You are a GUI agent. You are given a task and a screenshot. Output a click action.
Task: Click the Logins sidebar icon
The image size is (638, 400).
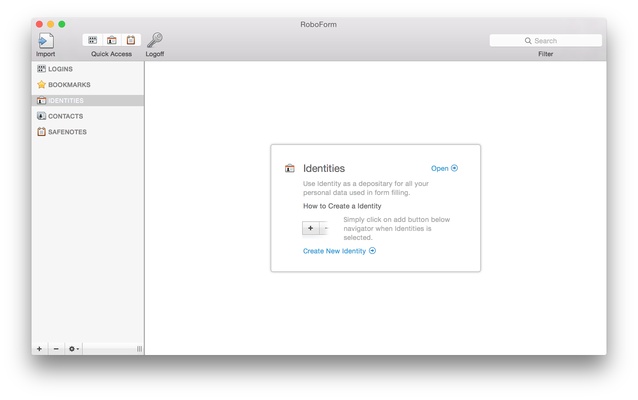point(41,69)
